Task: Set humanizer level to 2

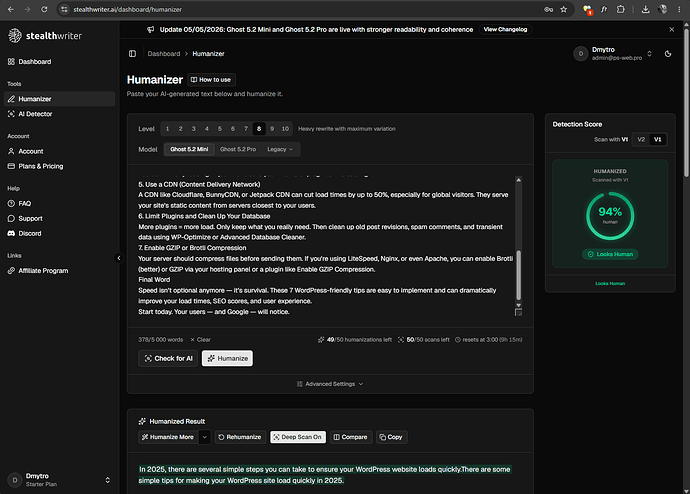Action: pos(180,129)
